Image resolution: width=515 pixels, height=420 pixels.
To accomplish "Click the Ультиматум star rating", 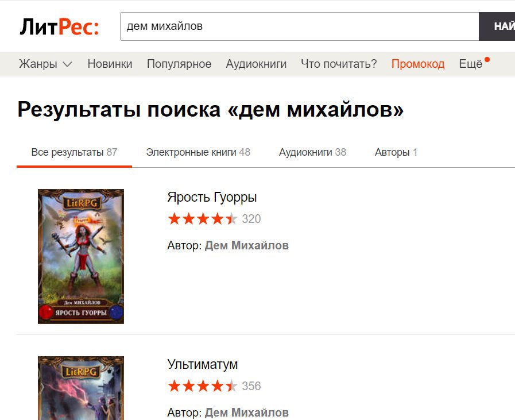I will 202,386.
